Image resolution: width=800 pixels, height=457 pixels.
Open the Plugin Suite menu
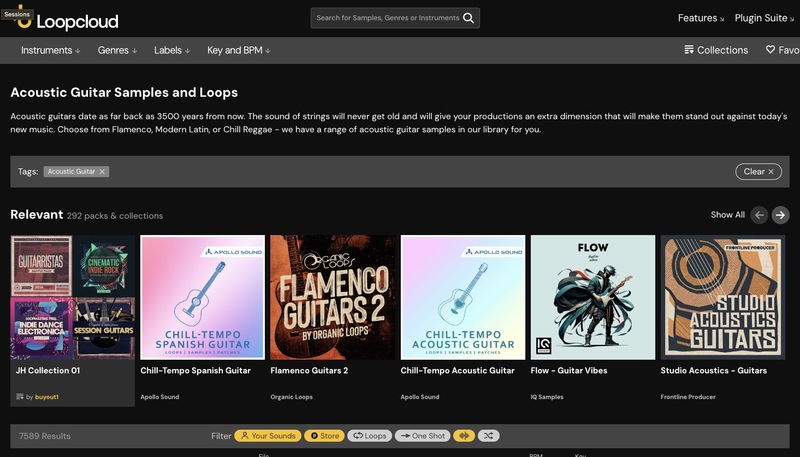pyautogui.click(x=766, y=18)
